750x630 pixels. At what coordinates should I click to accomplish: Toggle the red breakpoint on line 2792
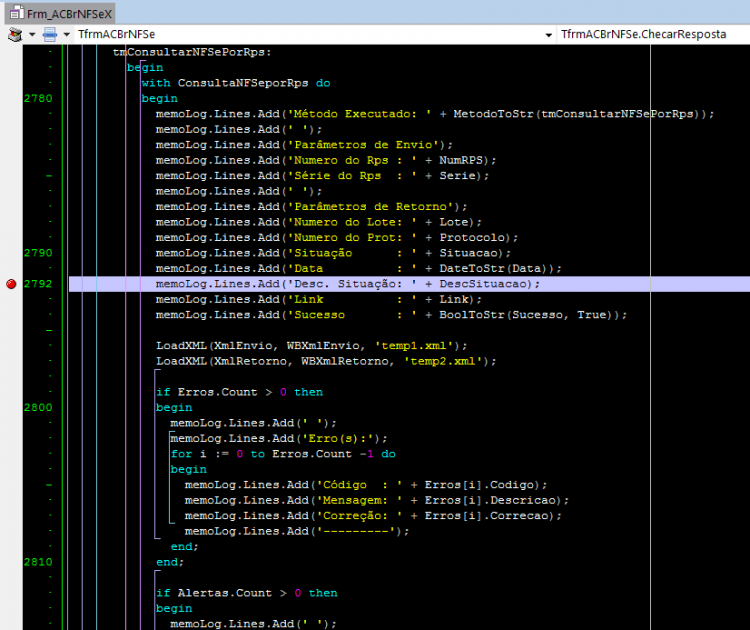[11, 284]
